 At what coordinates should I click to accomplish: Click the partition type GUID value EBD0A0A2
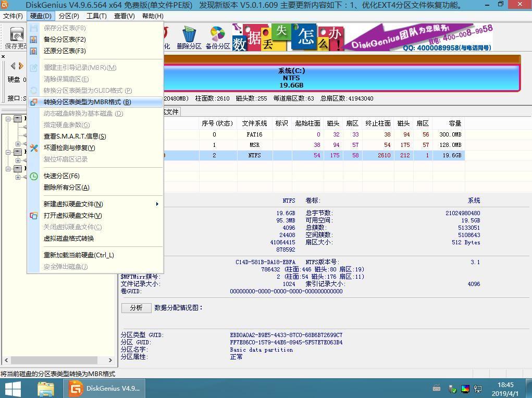(286, 335)
